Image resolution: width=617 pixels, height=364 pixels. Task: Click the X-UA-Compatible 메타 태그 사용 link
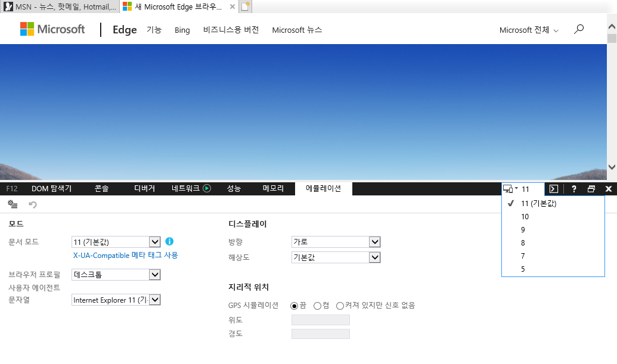pos(126,255)
